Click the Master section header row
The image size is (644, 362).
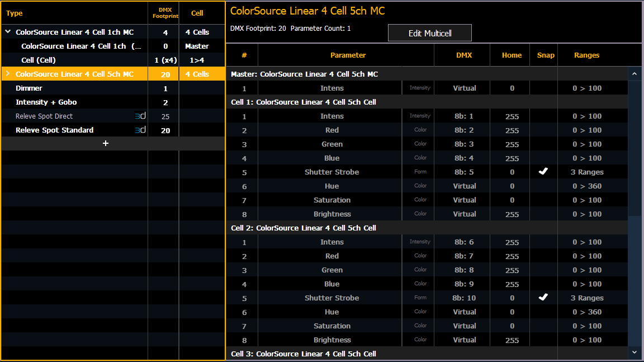tap(427, 74)
